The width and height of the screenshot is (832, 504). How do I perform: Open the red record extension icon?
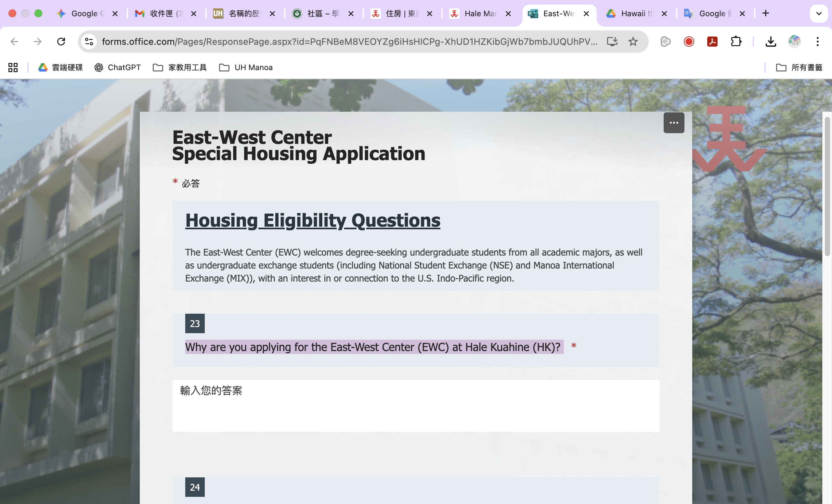[x=689, y=42]
